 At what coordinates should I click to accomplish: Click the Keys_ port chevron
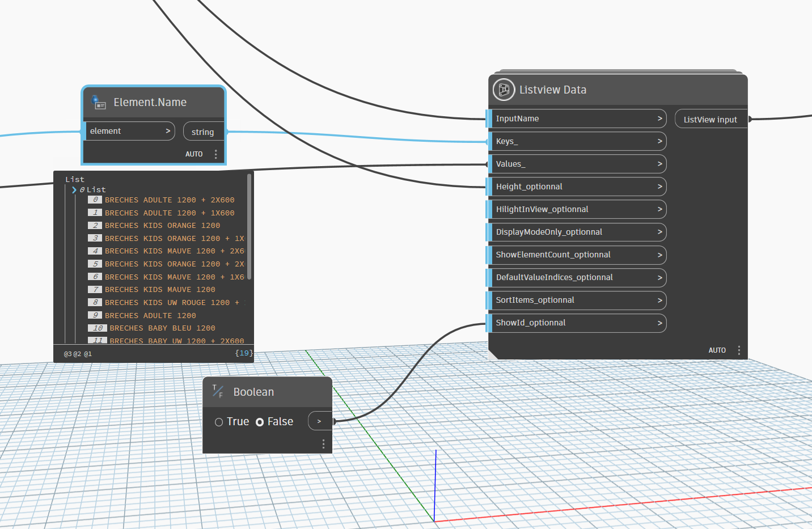pyautogui.click(x=659, y=141)
